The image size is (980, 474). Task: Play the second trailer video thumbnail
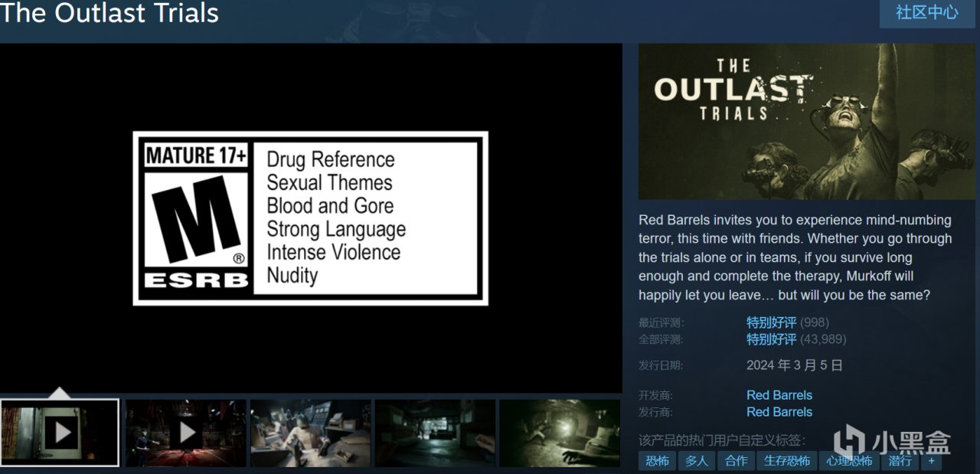(x=186, y=433)
